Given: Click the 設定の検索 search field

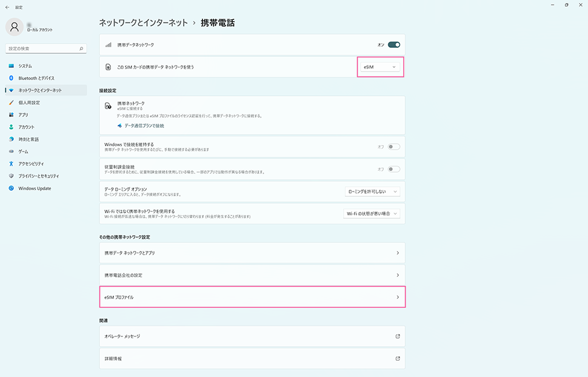Looking at the screenshot, I should tap(41, 48).
